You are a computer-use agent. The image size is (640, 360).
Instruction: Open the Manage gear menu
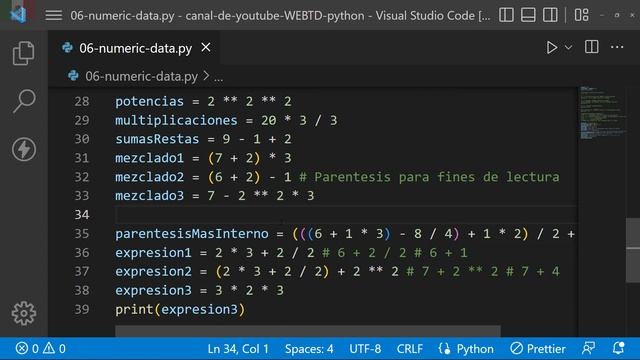coord(24,313)
